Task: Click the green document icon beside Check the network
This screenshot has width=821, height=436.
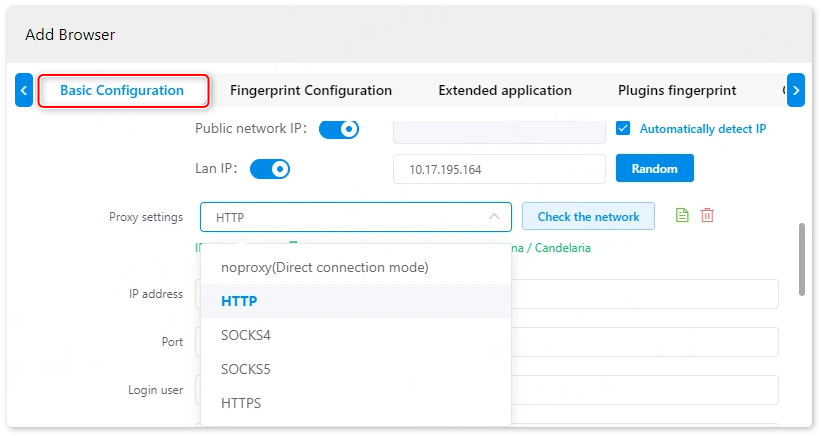Action: point(682,216)
